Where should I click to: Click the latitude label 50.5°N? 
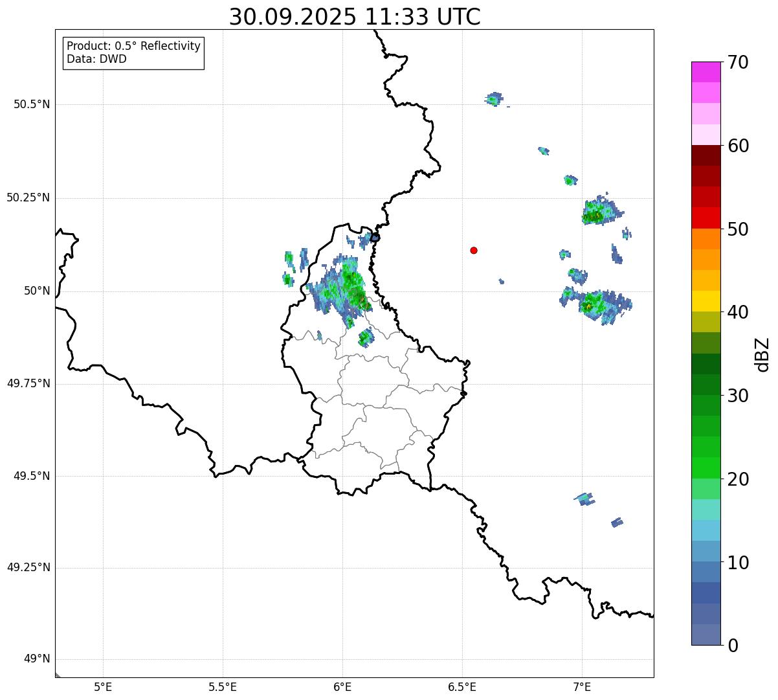pyautogui.click(x=32, y=104)
